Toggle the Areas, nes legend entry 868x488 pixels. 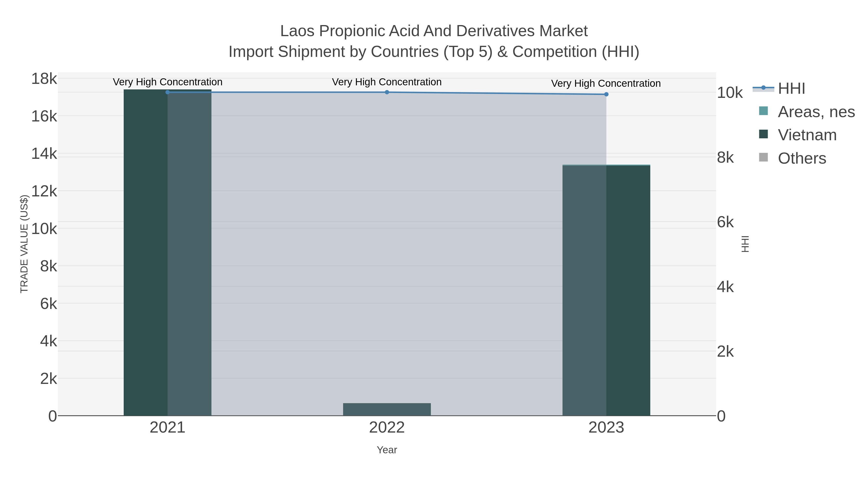coord(807,112)
